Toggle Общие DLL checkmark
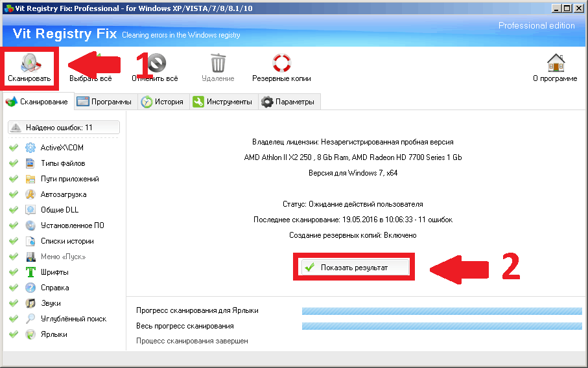The image size is (588, 368). click(14, 210)
